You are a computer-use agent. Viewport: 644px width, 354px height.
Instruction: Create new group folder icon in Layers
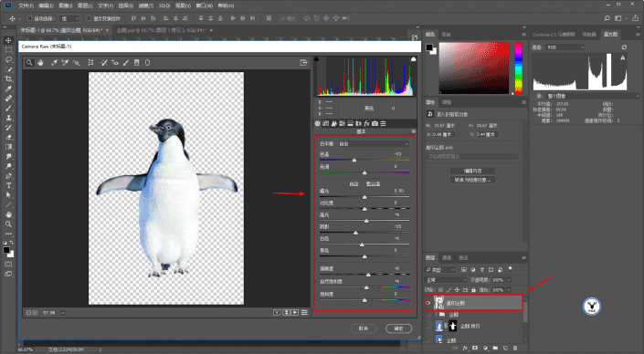[x=495, y=349]
